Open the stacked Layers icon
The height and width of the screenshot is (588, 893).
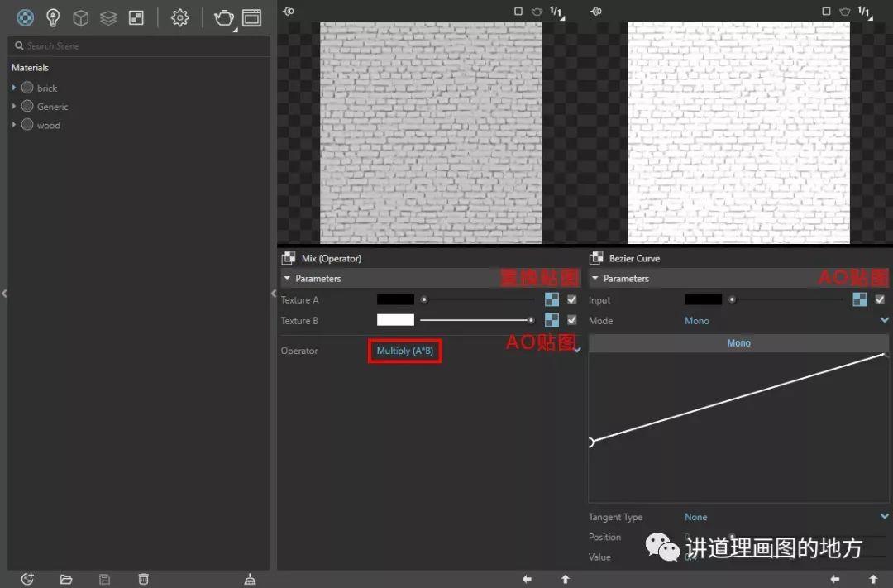pos(108,18)
